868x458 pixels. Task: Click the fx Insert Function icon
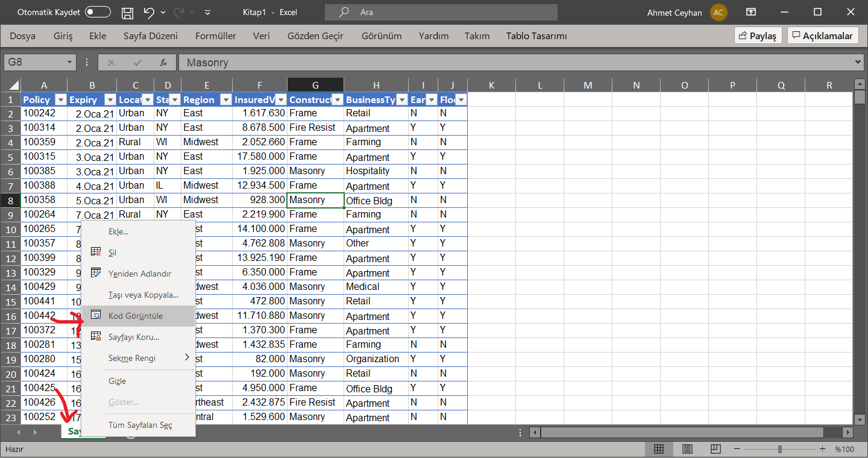[164, 61]
